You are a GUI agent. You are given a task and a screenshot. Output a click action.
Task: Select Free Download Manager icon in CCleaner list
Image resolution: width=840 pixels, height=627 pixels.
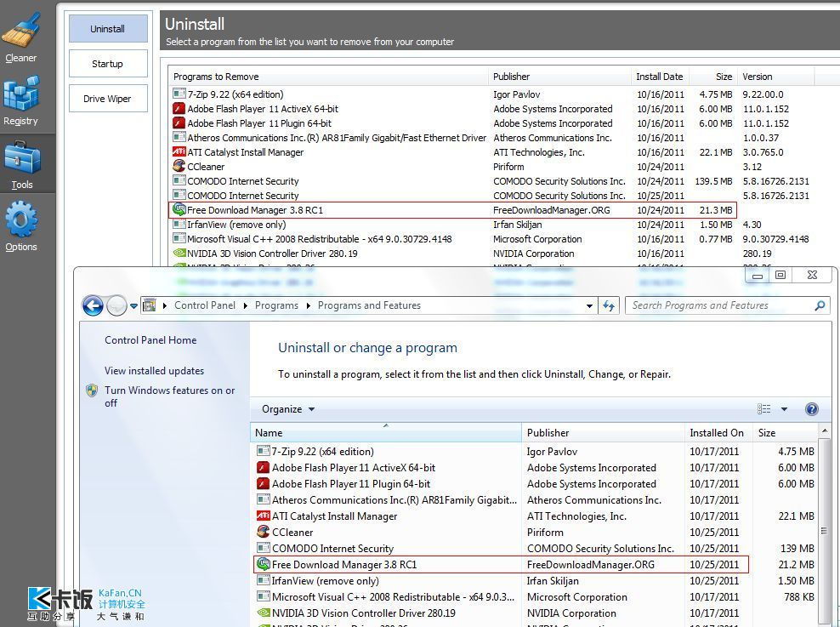click(x=179, y=209)
